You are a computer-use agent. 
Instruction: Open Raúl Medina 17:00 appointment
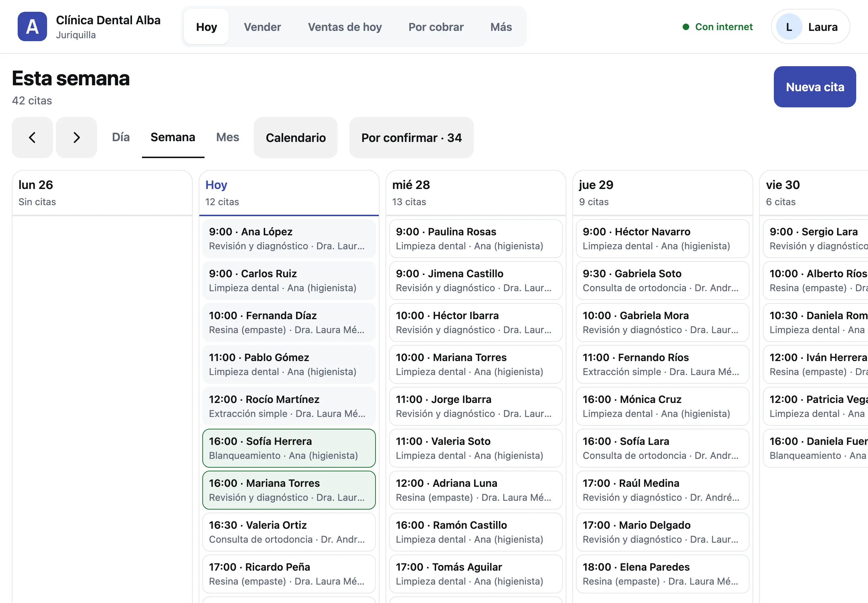click(x=662, y=490)
